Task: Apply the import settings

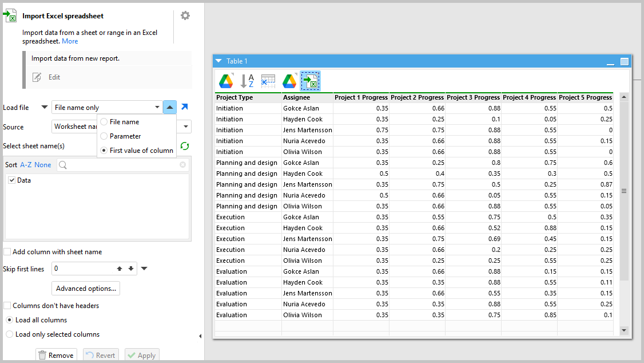Action: (142, 355)
